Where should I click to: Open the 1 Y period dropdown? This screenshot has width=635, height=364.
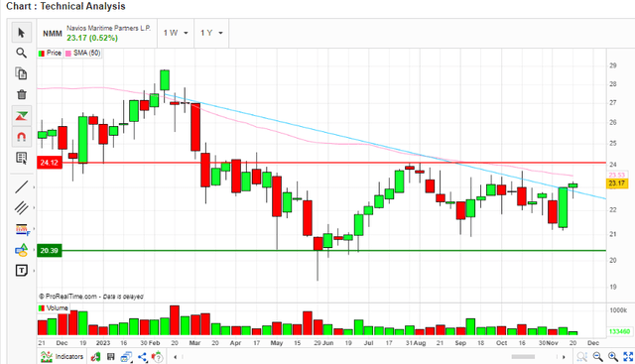coord(211,33)
